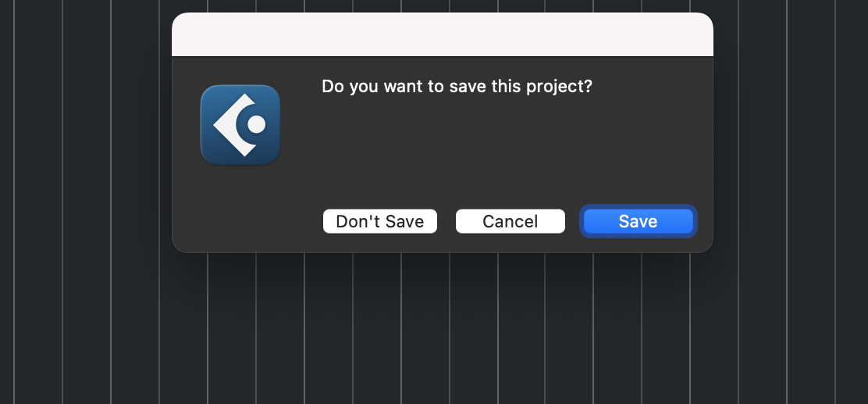Click the dialog's light title bar
The width and height of the screenshot is (868, 404).
[x=442, y=35]
